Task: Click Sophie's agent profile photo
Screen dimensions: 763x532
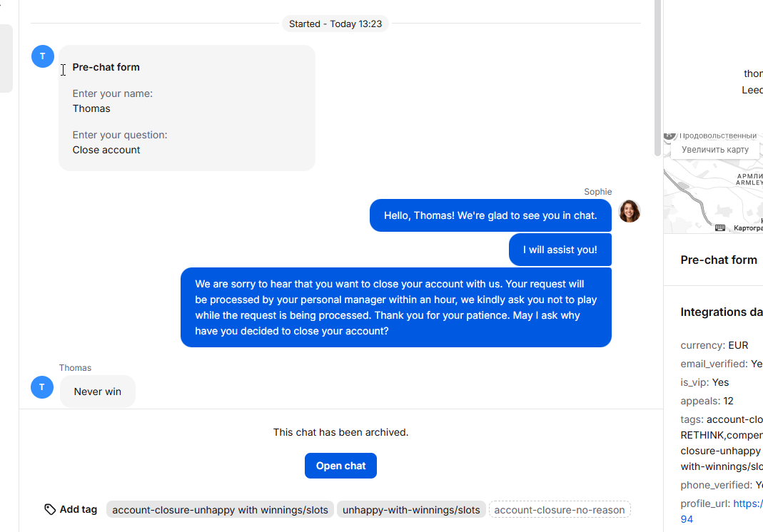Action: tap(629, 211)
